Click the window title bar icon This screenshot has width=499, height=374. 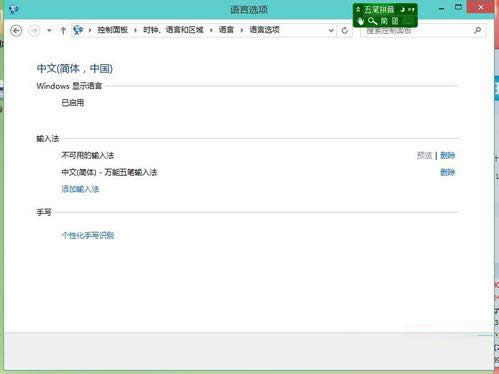point(14,9)
